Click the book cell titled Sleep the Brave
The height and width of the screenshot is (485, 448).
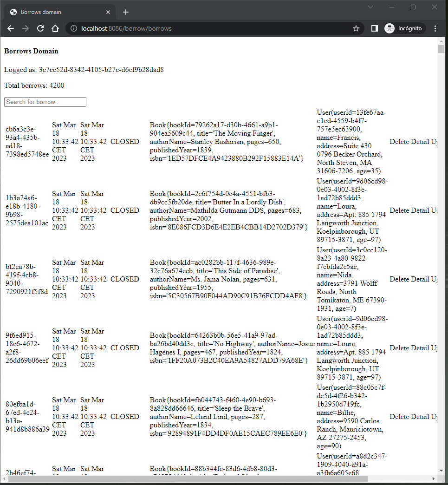coord(228,417)
